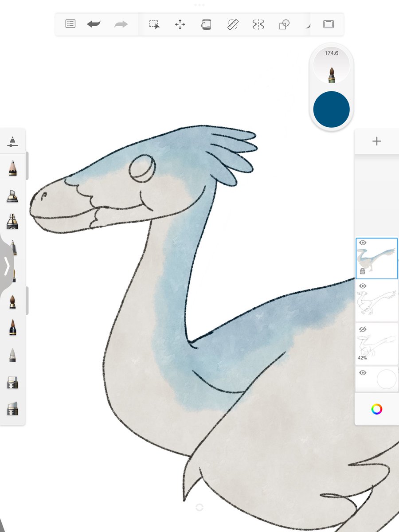Select the rectangular Selection tool
Image resolution: width=399 pixels, height=532 pixels.
tap(154, 24)
